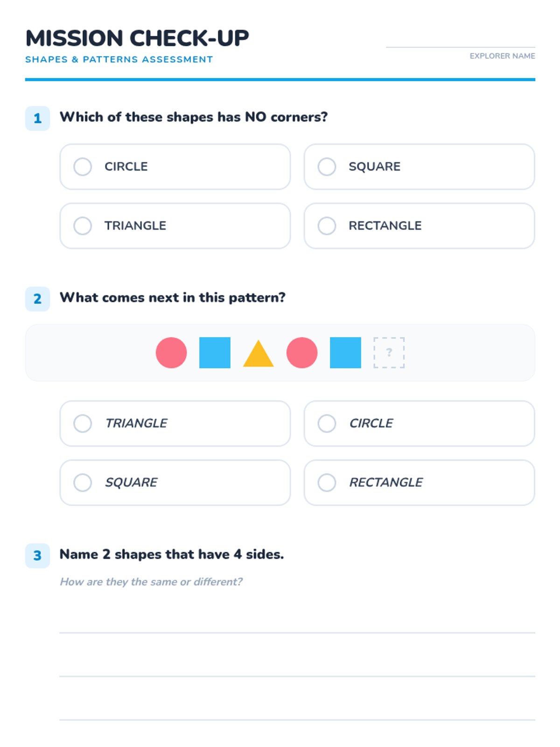Click the dashed question mark placeholder box
The width and height of the screenshot is (560, 747).
coord(389,353)
